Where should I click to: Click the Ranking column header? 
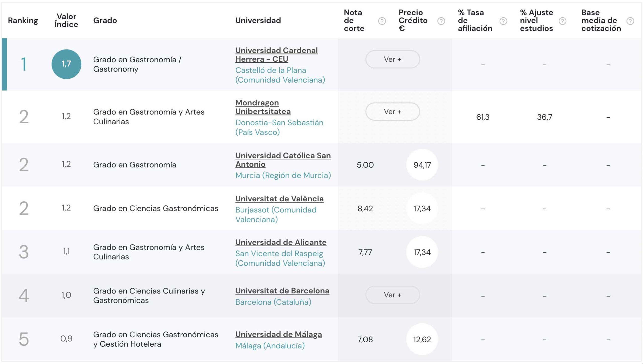23,21
